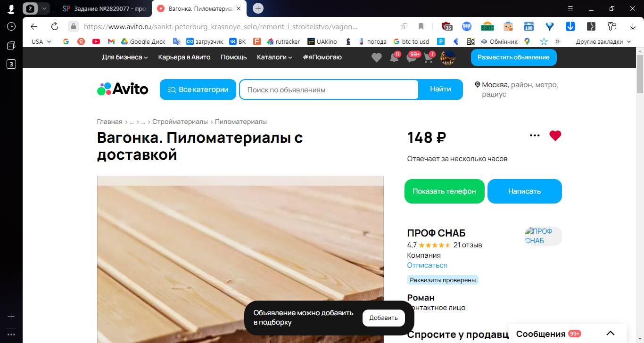
Task: Open the Помощь menu item
Action: coord(234,57)
